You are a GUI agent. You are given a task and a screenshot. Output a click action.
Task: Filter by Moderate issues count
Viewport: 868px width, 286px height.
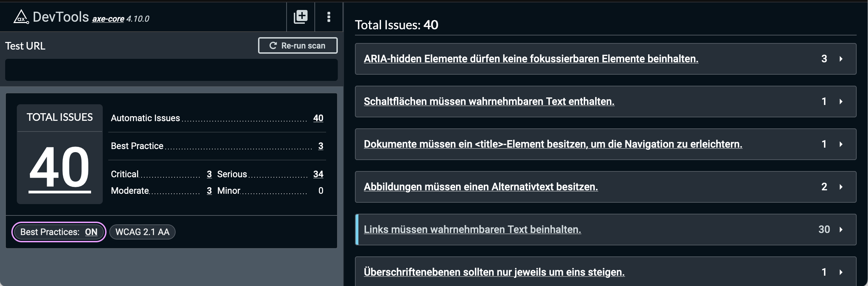tap(209, 191)
